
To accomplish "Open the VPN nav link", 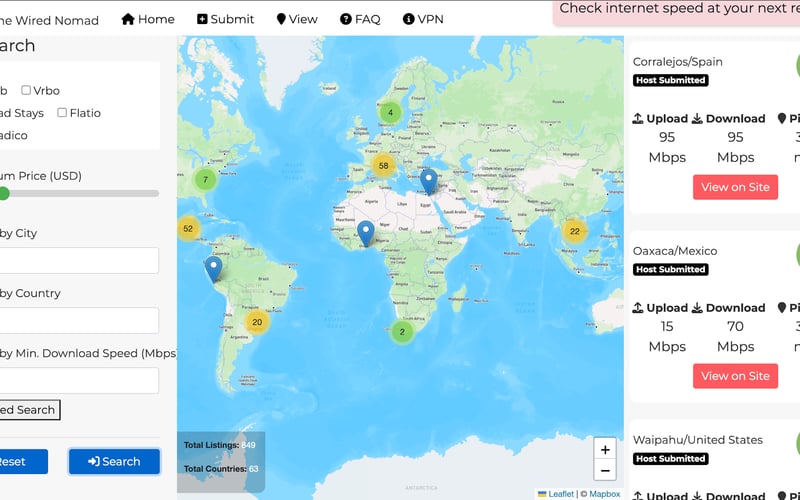I will 423,19.
